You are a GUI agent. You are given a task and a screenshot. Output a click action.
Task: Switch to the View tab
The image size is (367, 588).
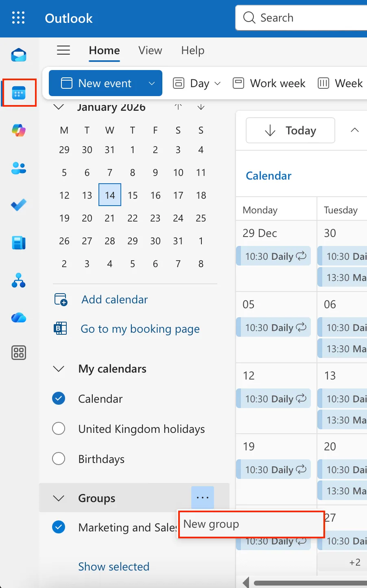150,50
